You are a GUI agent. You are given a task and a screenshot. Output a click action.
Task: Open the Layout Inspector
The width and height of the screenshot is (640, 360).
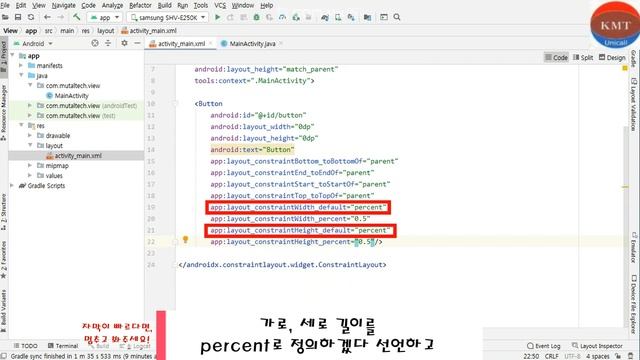click(x=597, y=346)
